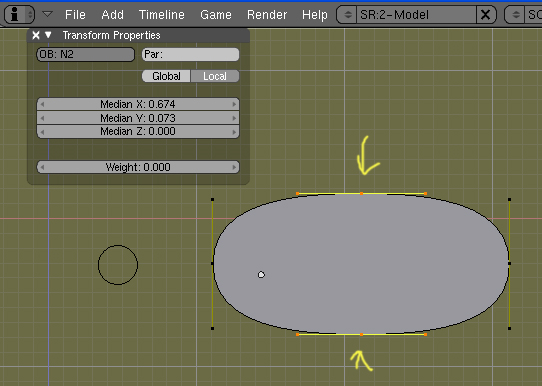Click the white object center dot
542x386 pixels.
pyautogui.click(x=261, y=275)
